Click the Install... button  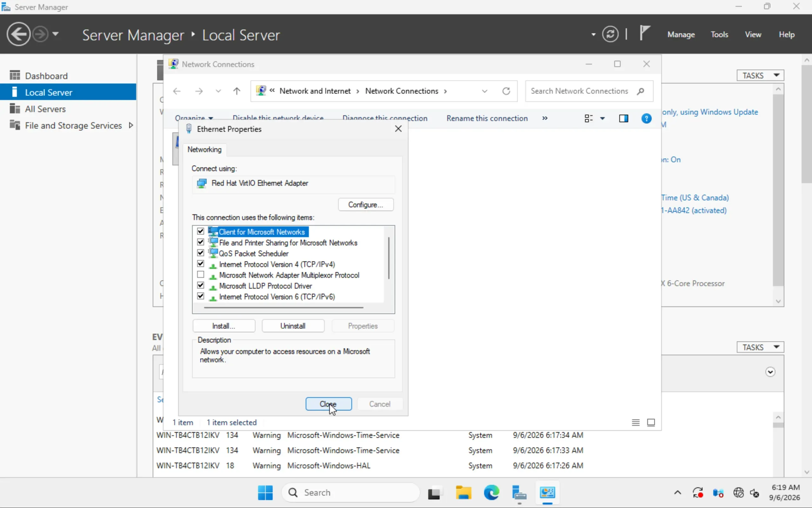pyautogui.click(x=224, y=326)
